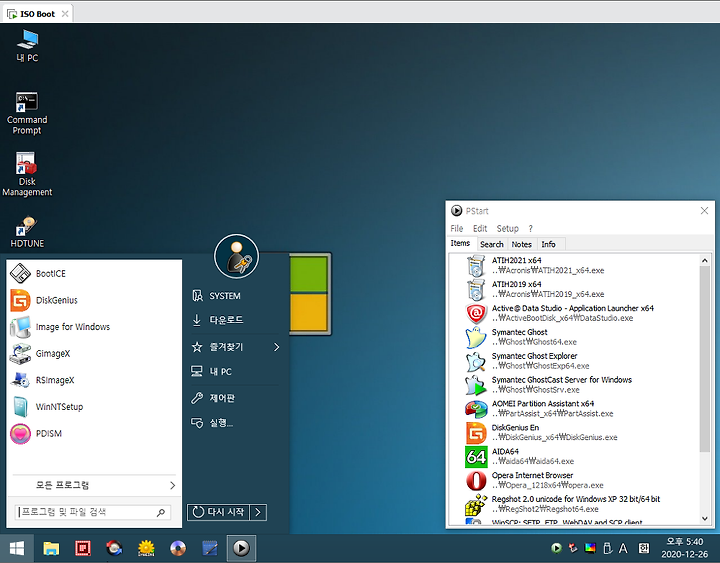Expand 즐겨찾기 submenu arrow
720x563 pixels.
coord(276,347)
